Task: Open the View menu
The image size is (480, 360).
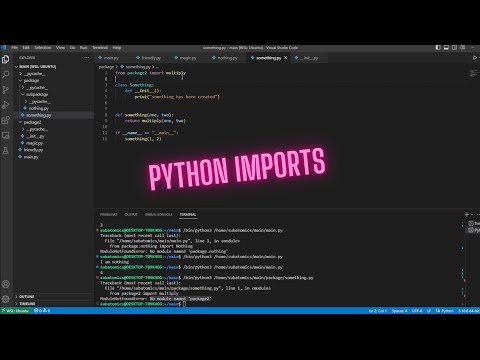Action: pyautogui.click(x=60, y=48)
